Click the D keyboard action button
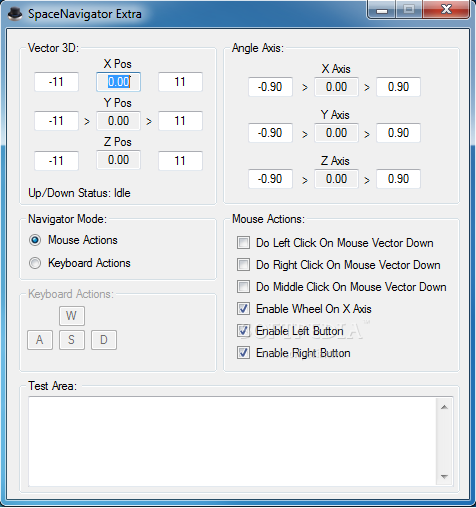Viewport: 476px width, 508px height. [104, 340]
